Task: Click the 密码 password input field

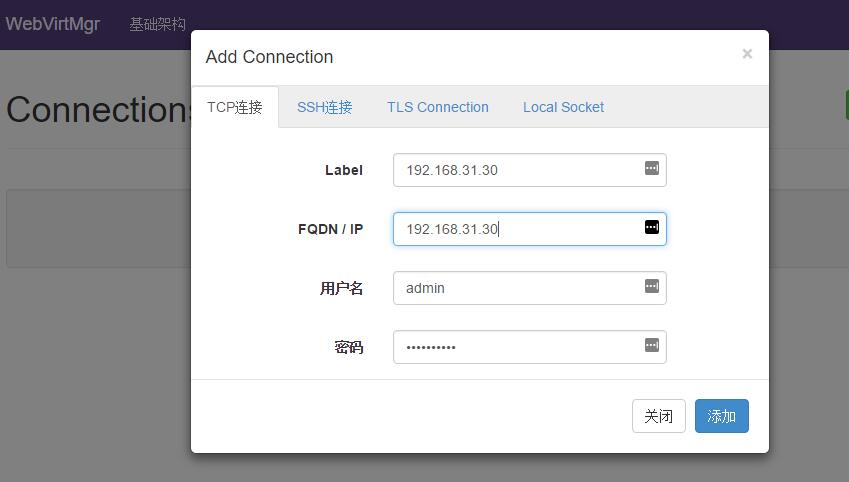Action: pyautogui.click(x=515, y=347)
